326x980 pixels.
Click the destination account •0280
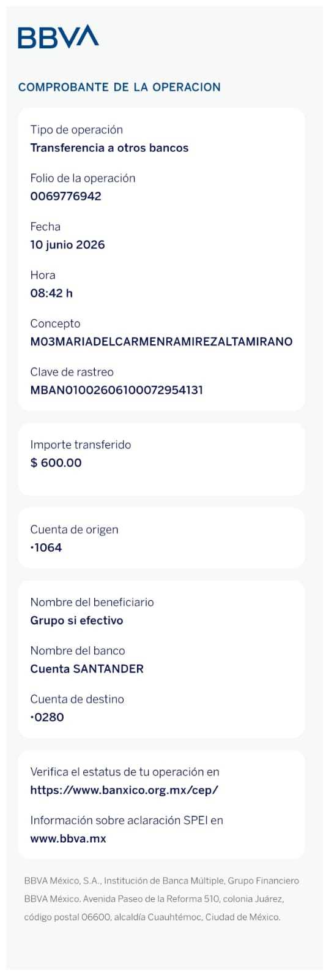[x=47, y=717]
